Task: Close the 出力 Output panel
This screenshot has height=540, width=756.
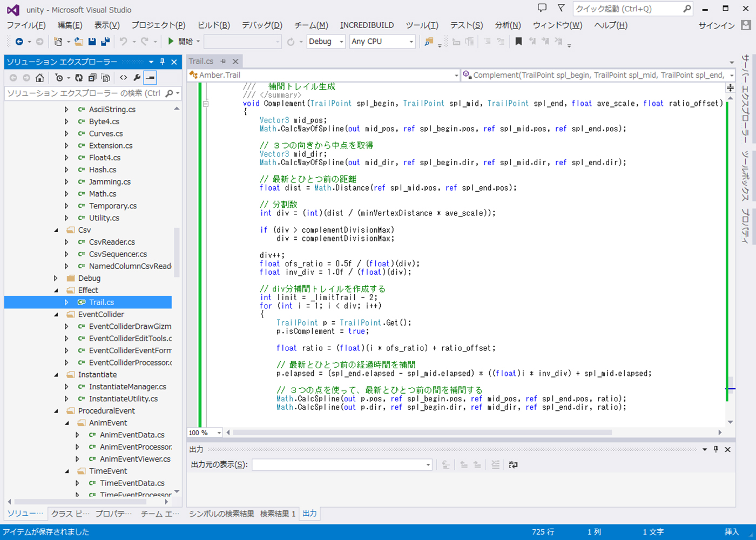Action: tap(727, 449)
